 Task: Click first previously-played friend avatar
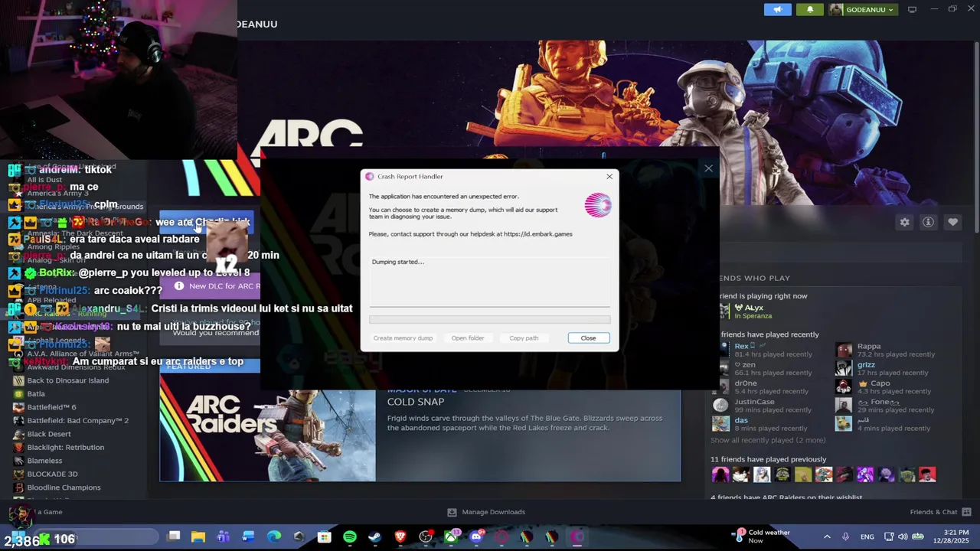coord(720,475)
